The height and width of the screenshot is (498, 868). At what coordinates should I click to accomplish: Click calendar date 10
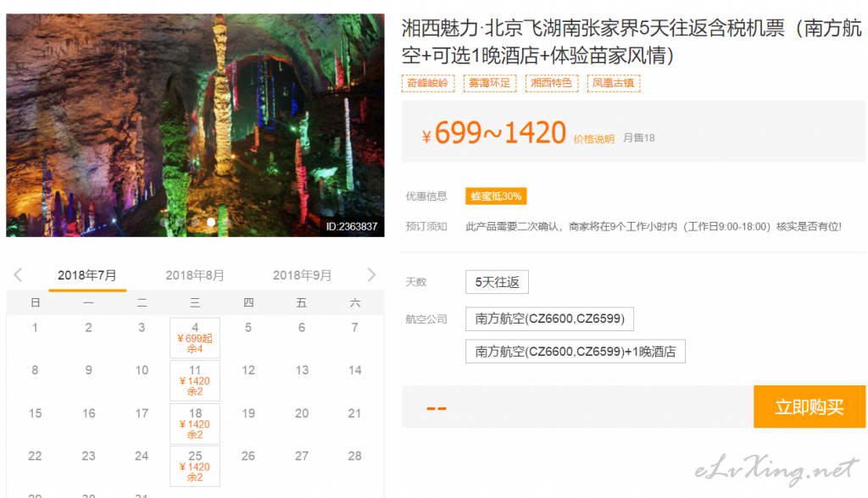pyautogui.click(x=142, y=370)
